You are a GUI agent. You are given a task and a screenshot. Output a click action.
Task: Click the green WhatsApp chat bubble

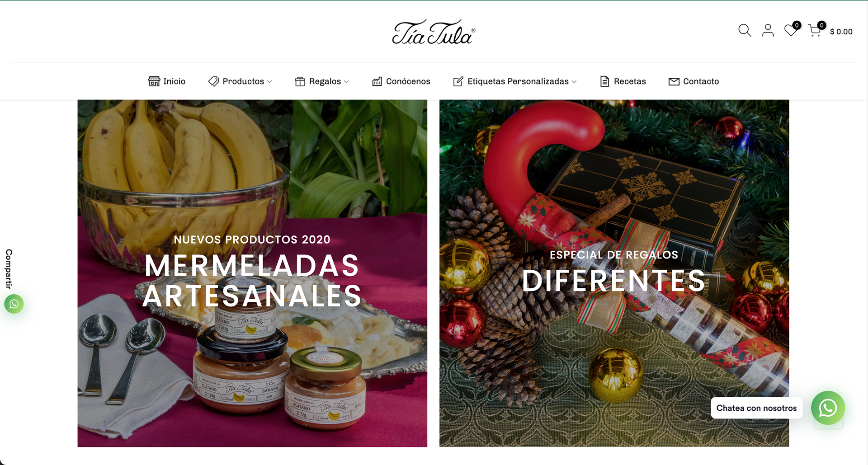828,408
